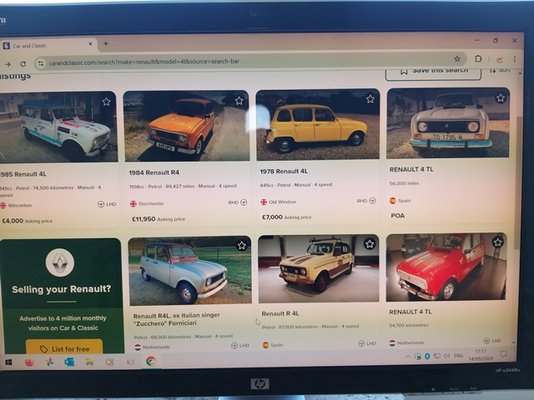
Task: Show hidden system tray icons chevron
Action: click(x=408, y=356)
